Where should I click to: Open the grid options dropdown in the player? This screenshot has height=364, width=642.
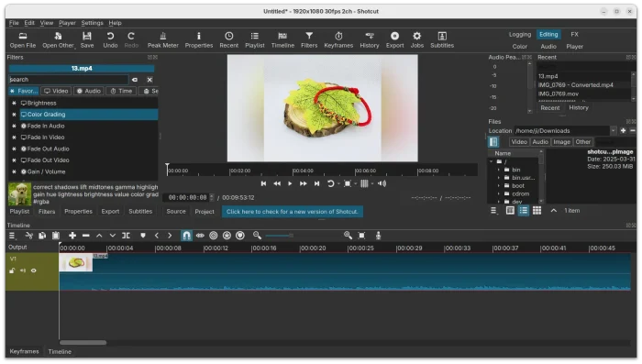[372, 184]
